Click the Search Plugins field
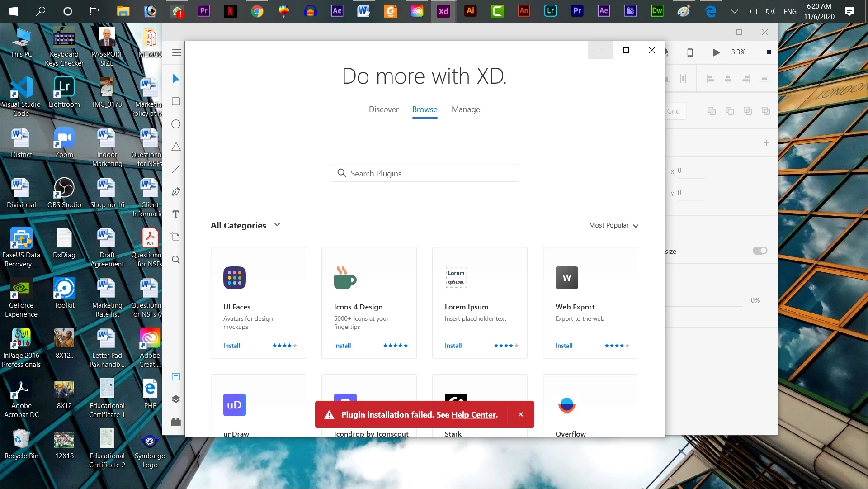868x489 pixels. pyautogui.click(x=424, y=173)
